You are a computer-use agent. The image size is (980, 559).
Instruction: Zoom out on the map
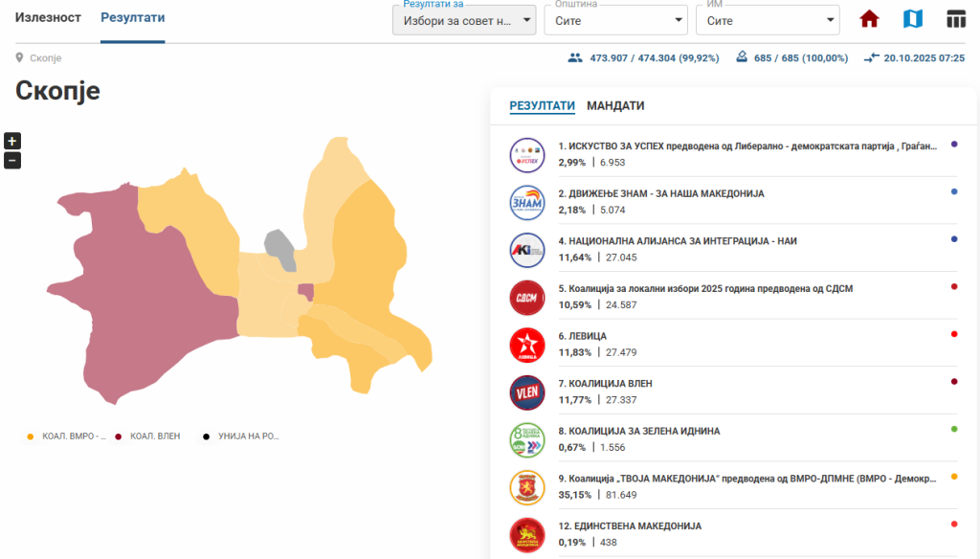point(12,161)
